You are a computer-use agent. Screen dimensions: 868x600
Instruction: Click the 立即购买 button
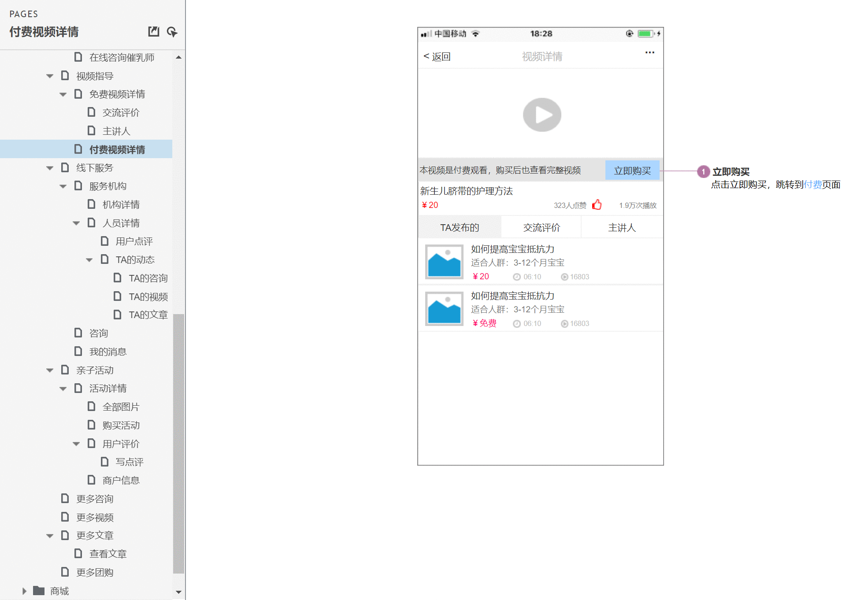(632, 170)
